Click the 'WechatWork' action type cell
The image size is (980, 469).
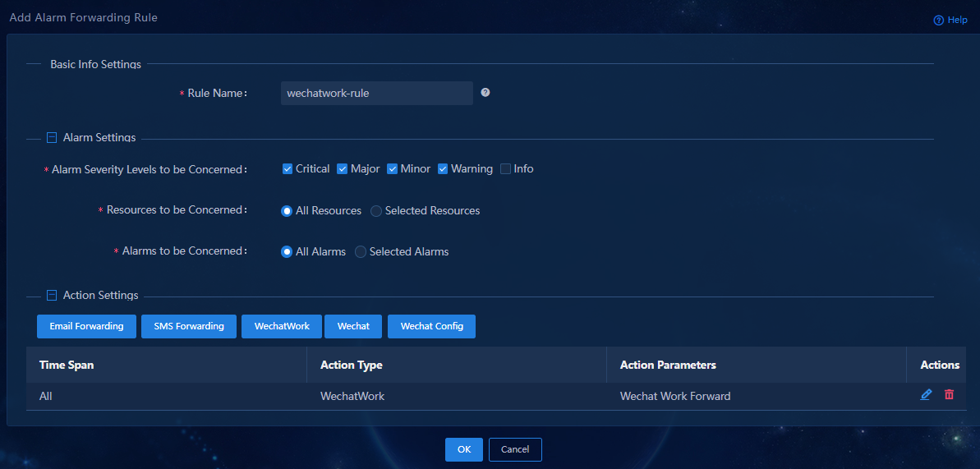[x=456, y=396]
